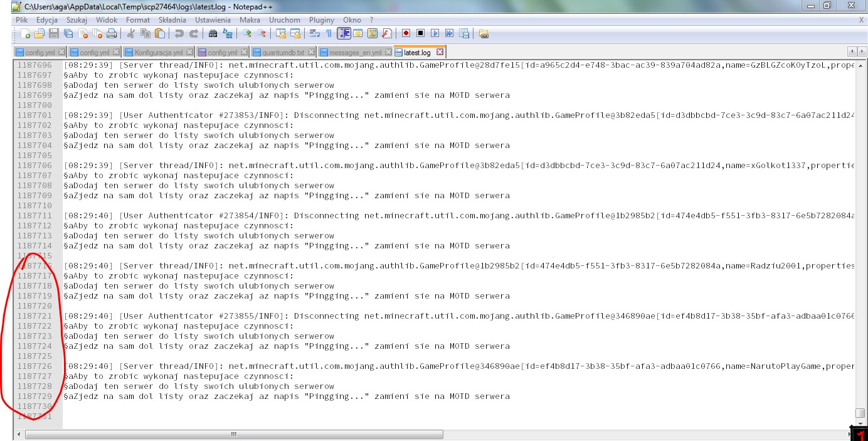
Task: Close the Konfiguracja.yml tab
Action: [x=189, y=52]
